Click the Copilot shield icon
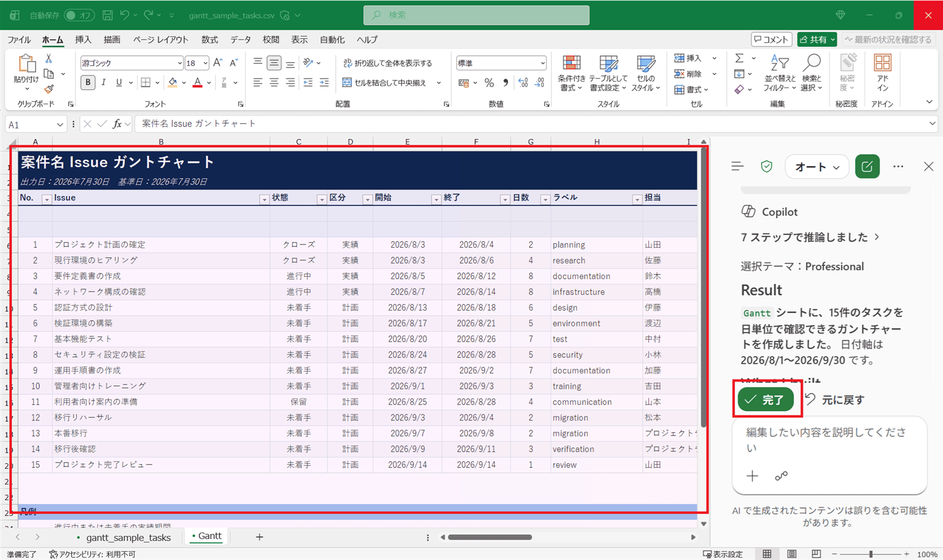 [x=766, y=167]
